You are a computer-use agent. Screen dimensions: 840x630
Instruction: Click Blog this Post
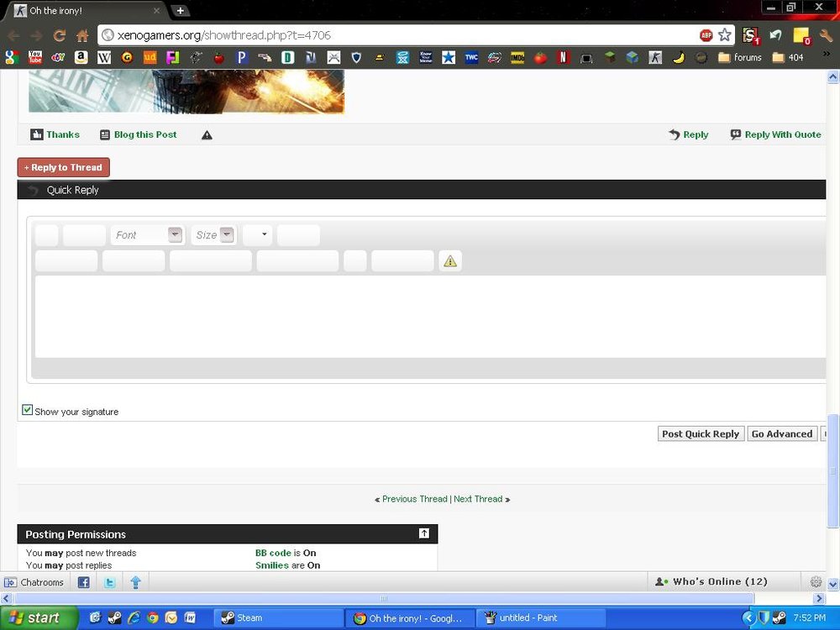click(x=139, y=134)
